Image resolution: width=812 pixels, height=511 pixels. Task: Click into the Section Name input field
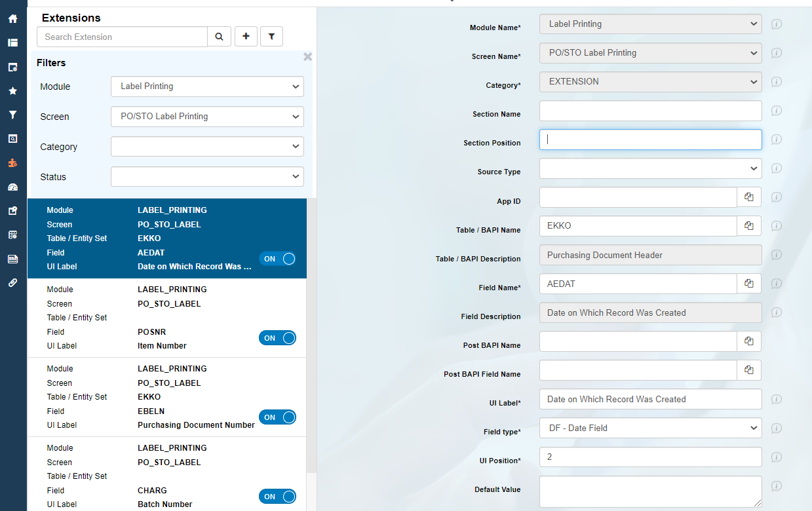tap(650, 111)
